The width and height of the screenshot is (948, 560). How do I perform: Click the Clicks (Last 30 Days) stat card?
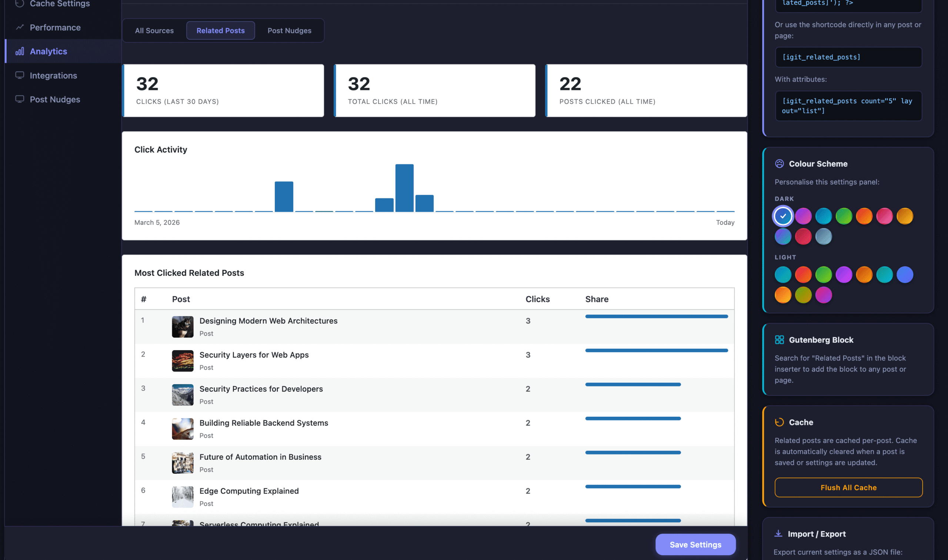tap(223, 91)
